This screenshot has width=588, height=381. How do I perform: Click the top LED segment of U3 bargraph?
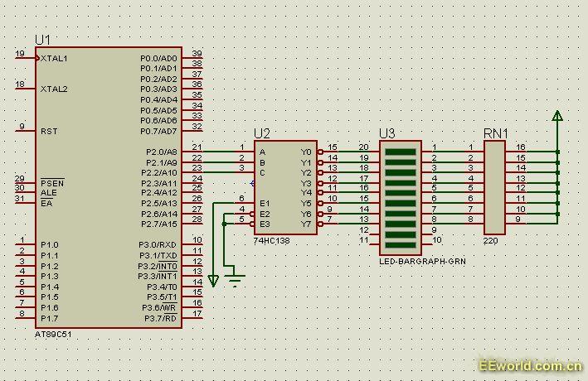point(401,152)
